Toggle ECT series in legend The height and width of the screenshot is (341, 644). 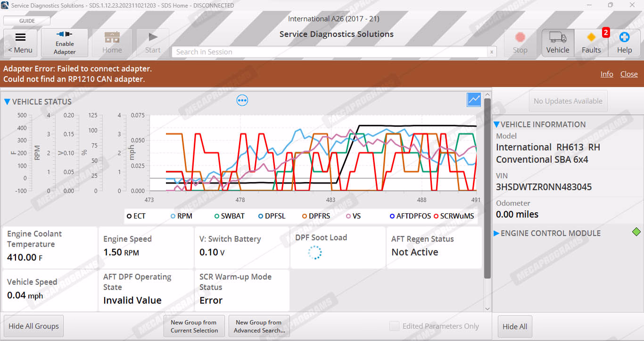click(136, 216)
